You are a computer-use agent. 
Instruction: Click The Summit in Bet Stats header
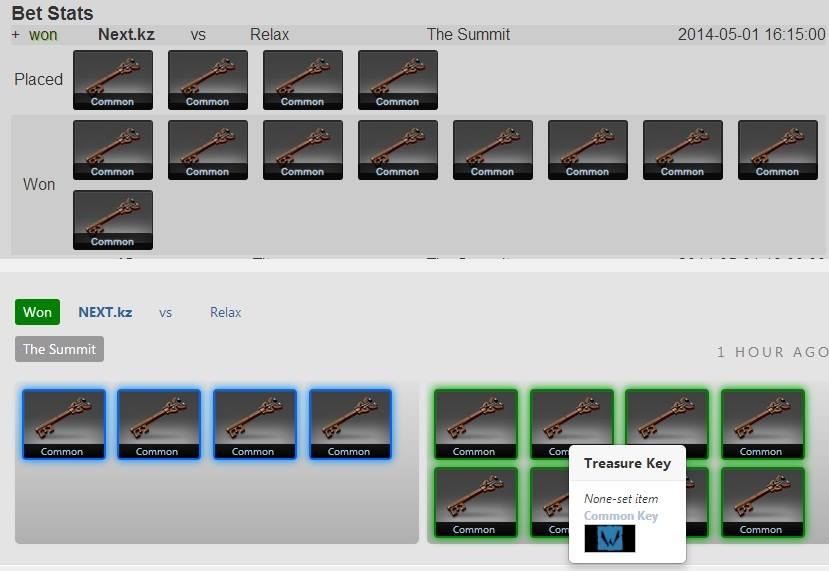(x=468, y=35)
